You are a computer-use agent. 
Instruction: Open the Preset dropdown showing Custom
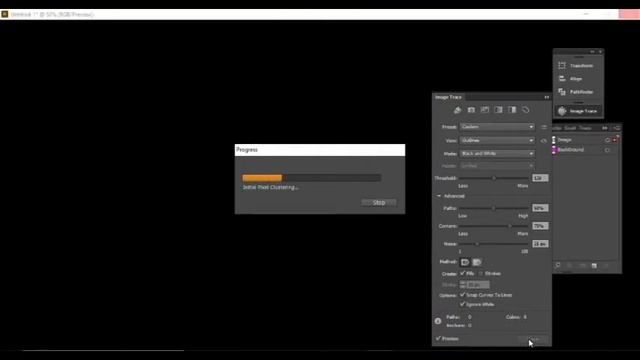497,127
